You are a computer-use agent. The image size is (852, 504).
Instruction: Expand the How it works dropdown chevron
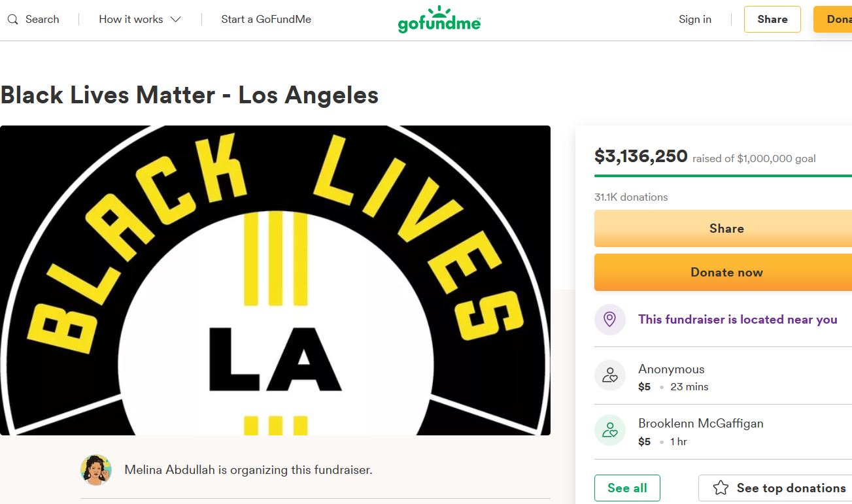click(x=175, y=20)
